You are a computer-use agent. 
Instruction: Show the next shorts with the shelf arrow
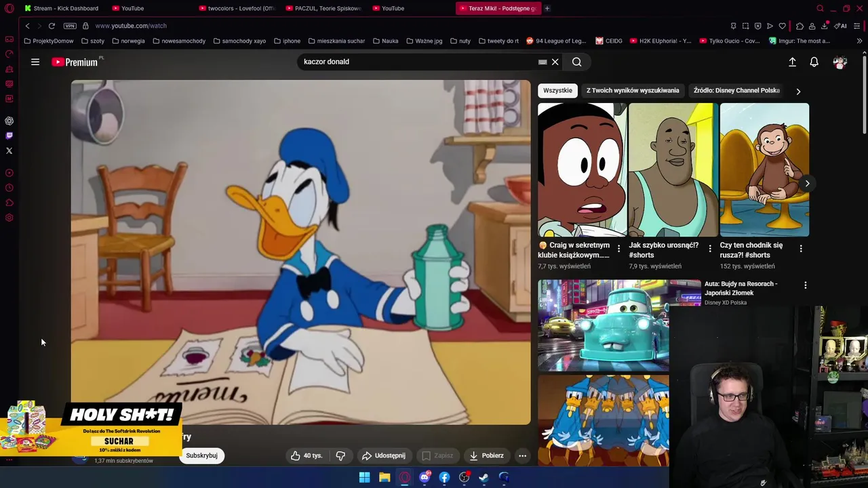(x=807, y=184)
